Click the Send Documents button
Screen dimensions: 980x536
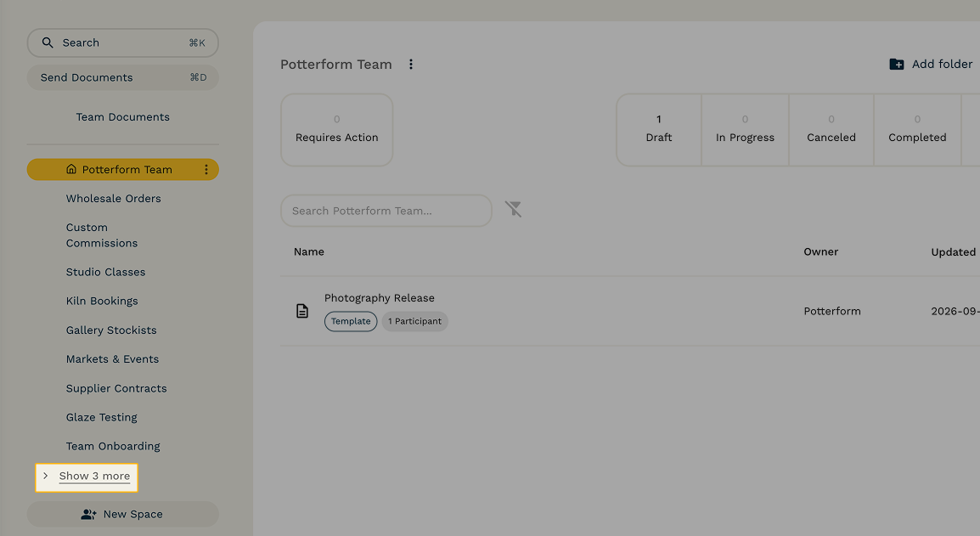coord(122,77)
